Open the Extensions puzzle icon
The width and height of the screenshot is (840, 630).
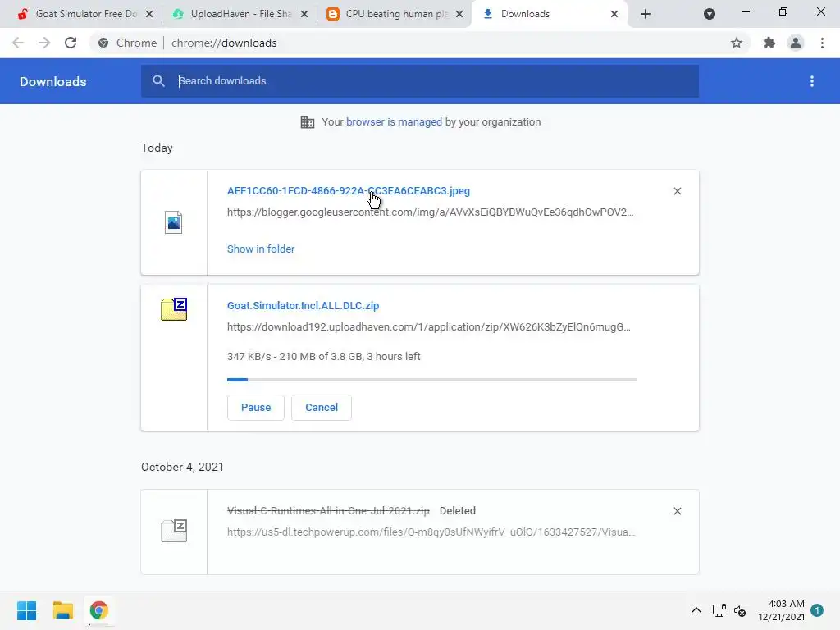(x=769, y=43)
